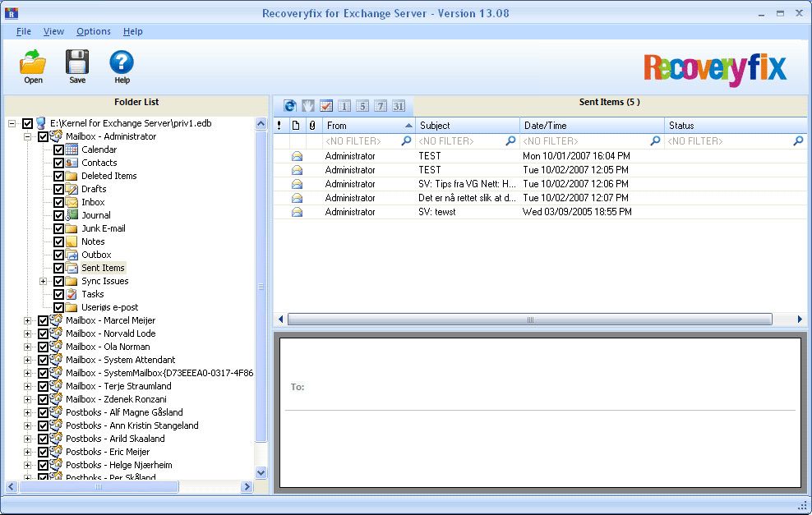This screenshot has height=515, width=812.
Task: Click the Tasks folder icon
Action: 72,294
